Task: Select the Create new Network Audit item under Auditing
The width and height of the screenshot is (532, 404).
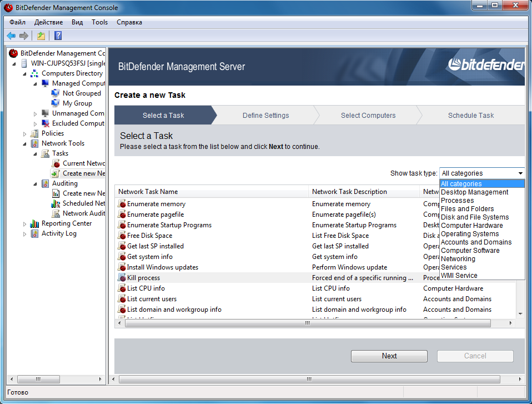Action: pyautogui.click(x=78, y=193)
